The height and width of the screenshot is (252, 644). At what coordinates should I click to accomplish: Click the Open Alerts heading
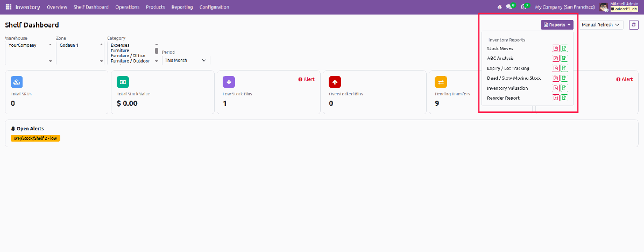click(x=27, y=129)
